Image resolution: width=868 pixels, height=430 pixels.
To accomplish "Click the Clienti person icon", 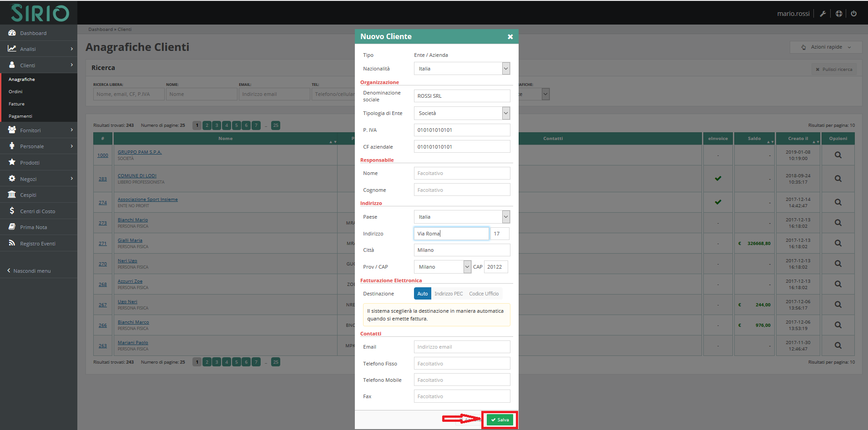I will point(12,65).
